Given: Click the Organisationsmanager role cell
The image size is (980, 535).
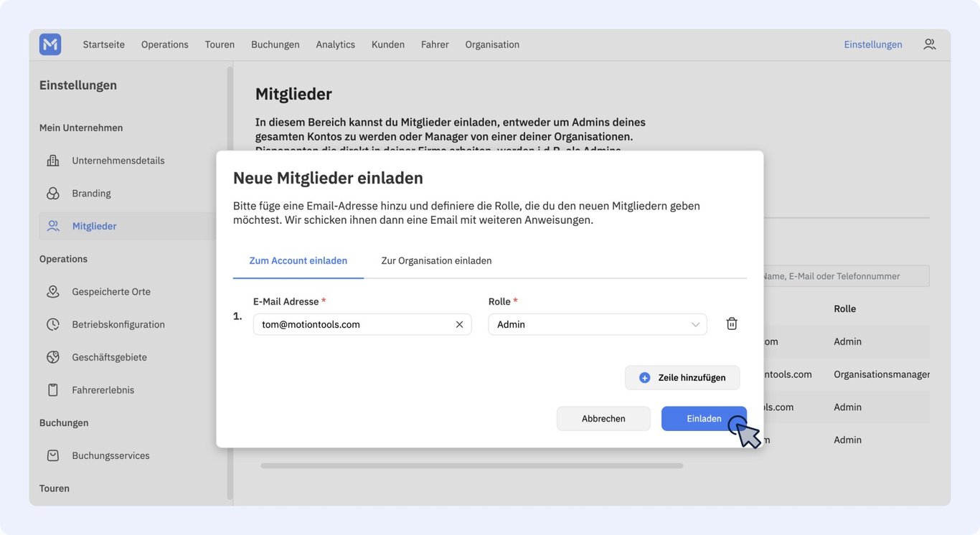Looking at the screenshot, I should (x=882, y=374).
